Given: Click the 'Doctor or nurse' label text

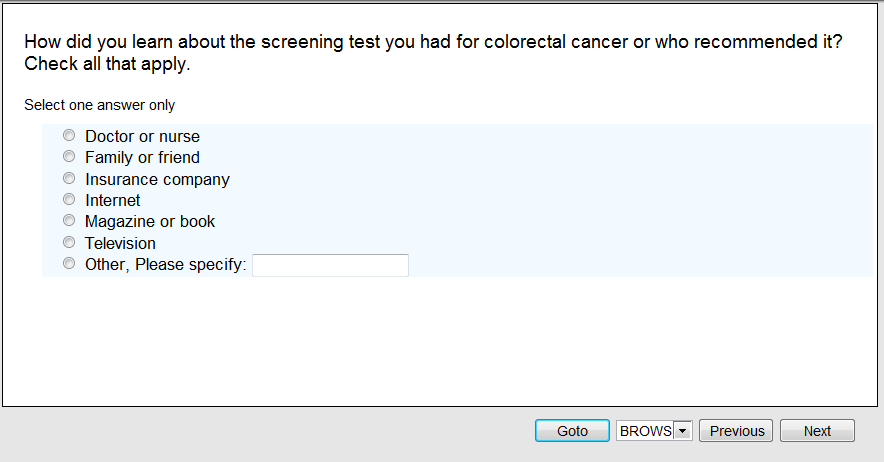Looking at the screenshot, I should [142, 136].
